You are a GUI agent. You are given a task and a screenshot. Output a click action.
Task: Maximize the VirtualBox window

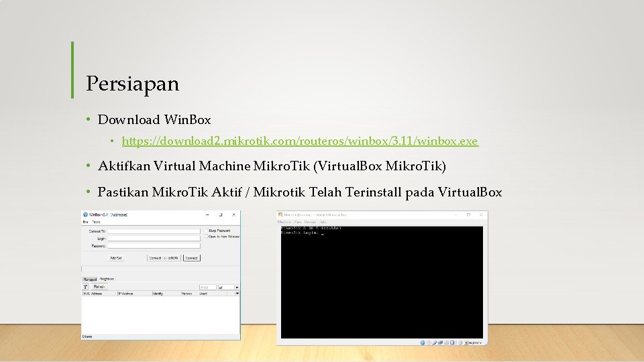tap(468, 215)
